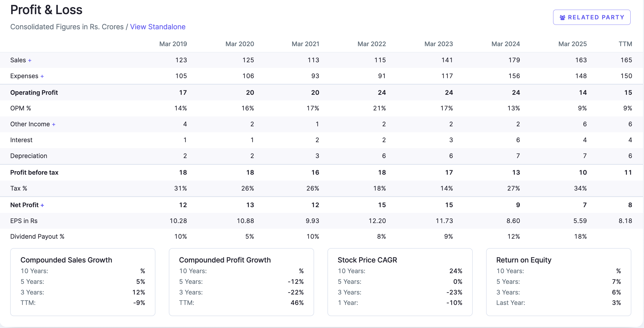Viewport: 644px width, 328px height.
Task: Click the EPS in Rs row label
Action: click(x=24, y=221)
